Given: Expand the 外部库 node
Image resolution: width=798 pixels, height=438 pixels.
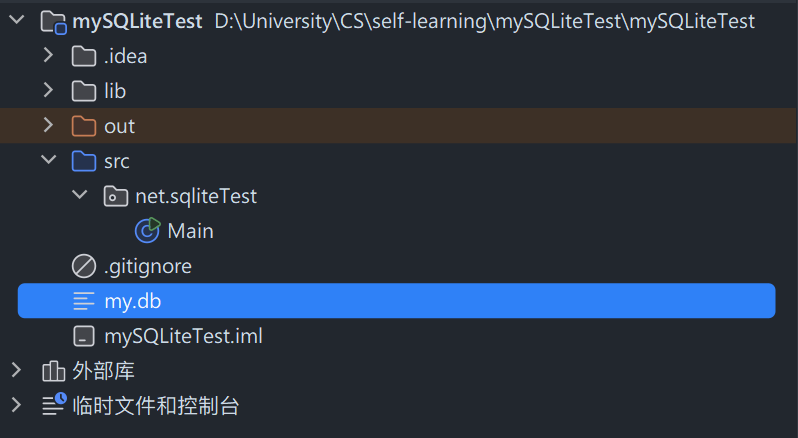Looking at the screenshot, I should click(16, 371).
